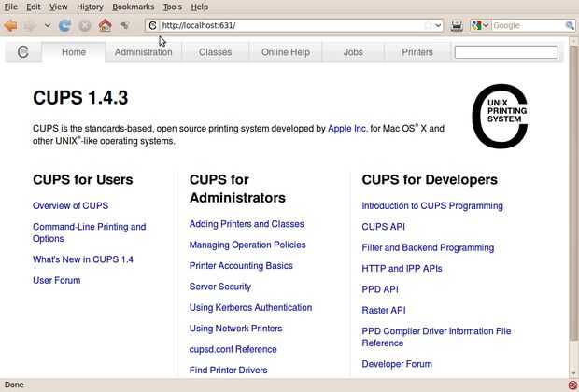Follow the Apple Inc. link
This screenshot has width=579, height=392.
click(347, 129)
